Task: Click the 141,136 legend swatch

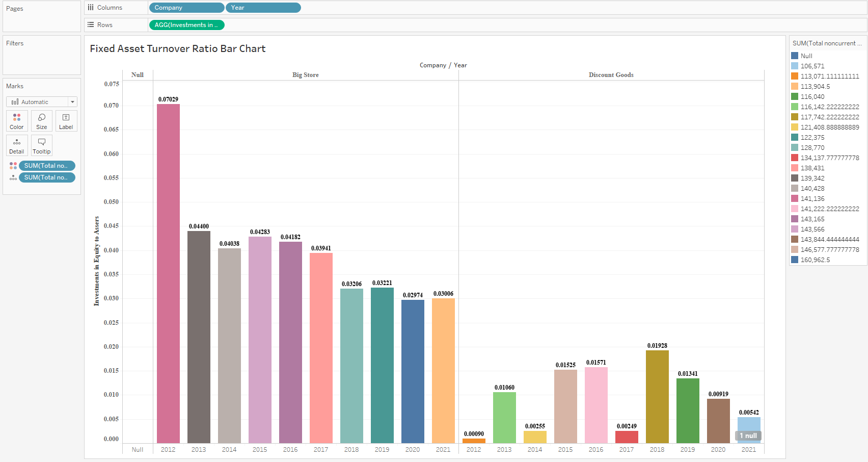Action: (795, 198)
